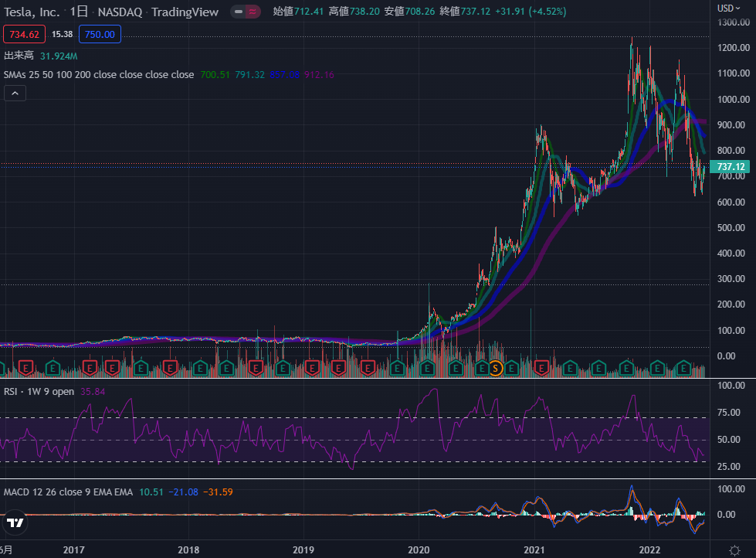The width and height of the screenshot is (756, 558).
Task: Click the 500.00 price axis label
Action: point(731,228)
